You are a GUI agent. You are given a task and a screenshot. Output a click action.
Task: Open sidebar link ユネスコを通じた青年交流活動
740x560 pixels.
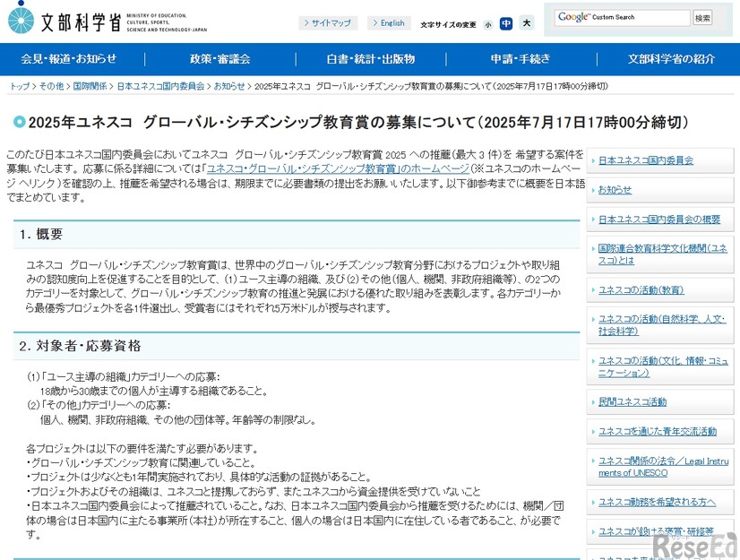(658, 432)
